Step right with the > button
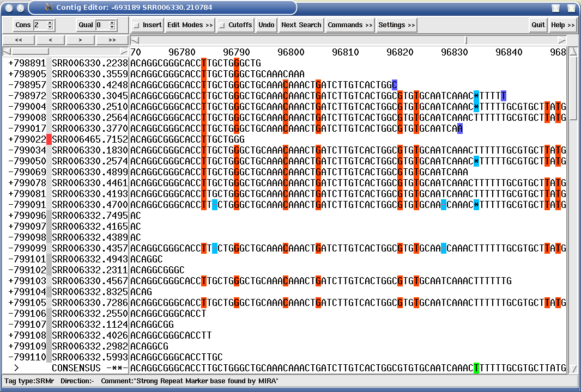 point(81,40)
